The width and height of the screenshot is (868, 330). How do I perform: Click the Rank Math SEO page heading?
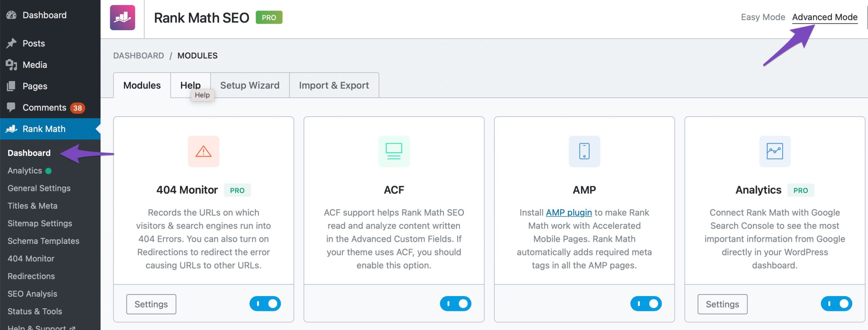tap(201, 18)
